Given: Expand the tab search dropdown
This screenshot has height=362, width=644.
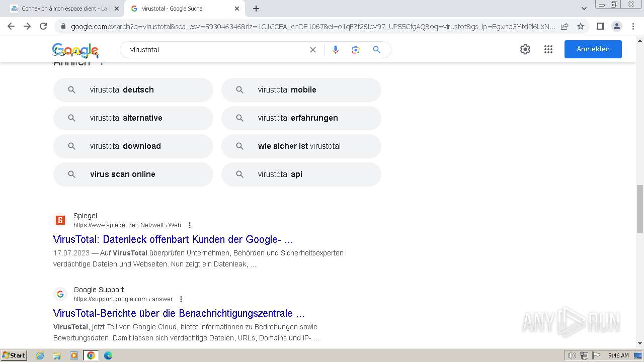Looking at the screenshot, I should pyautogui.click(x=584, y=9).
